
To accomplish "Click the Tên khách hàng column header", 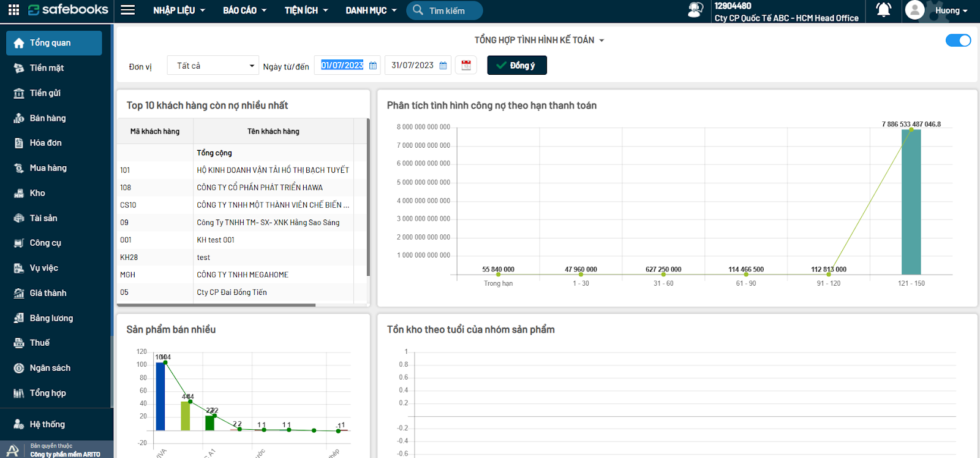I will tap(273, 131).
